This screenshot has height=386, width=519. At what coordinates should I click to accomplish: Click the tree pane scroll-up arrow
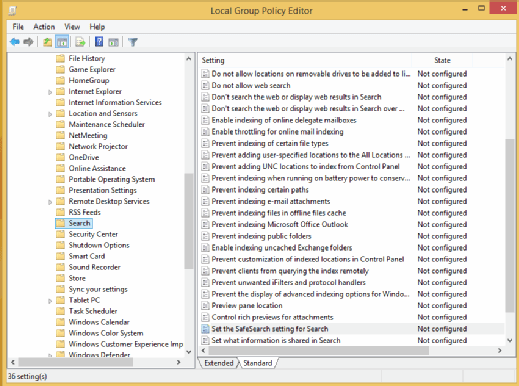point(189,59)
